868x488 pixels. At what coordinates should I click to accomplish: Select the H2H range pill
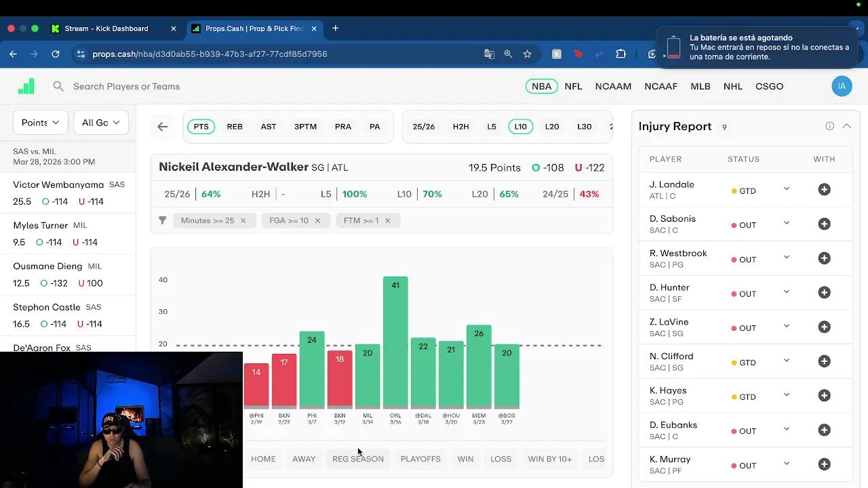pos(460,127)
